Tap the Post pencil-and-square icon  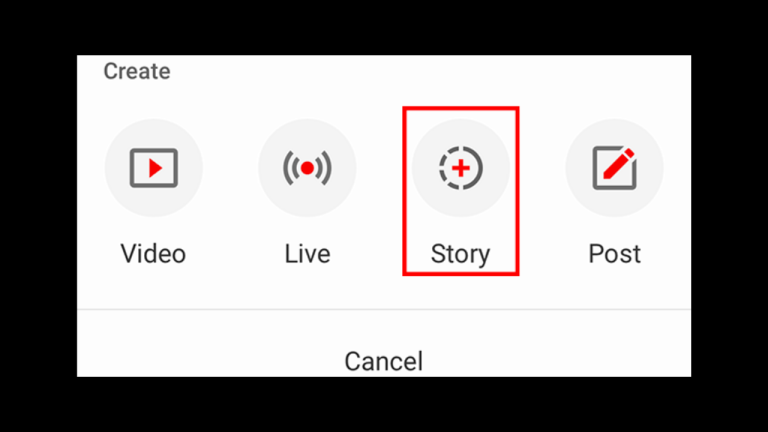pos(614,168)
